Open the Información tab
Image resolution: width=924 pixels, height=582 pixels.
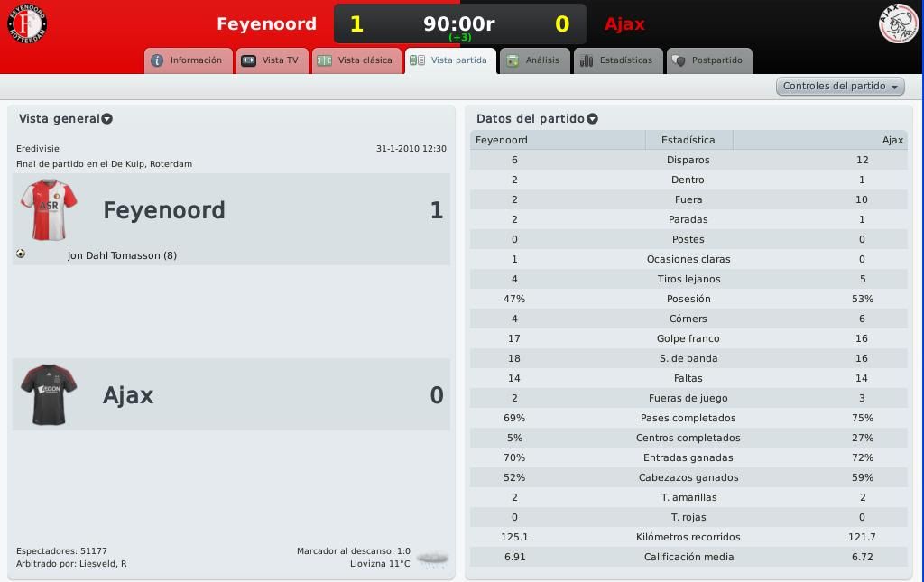188,60
